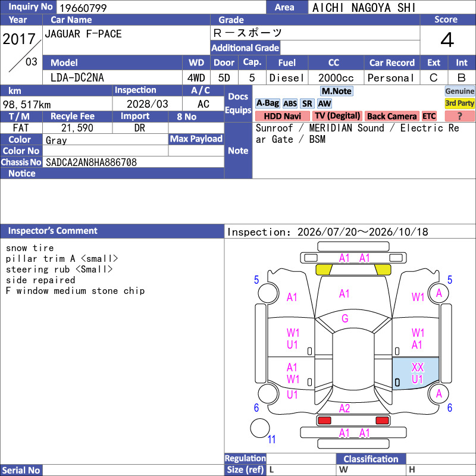Click the DR import value

140,128
